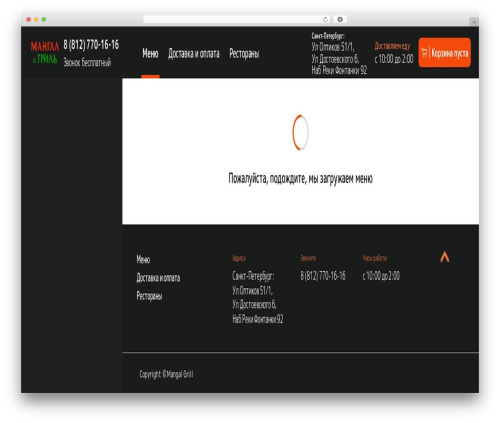Open Меню link in footer
This screenshot has width=500, height=423.
point(143,259)
